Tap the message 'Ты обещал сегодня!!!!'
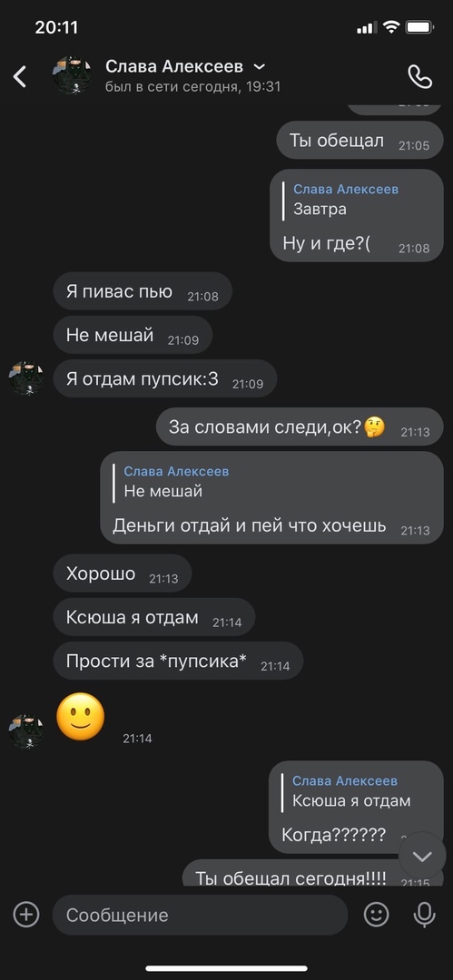Viewport: 453px width, 980px height. click(x=313, y=873)
